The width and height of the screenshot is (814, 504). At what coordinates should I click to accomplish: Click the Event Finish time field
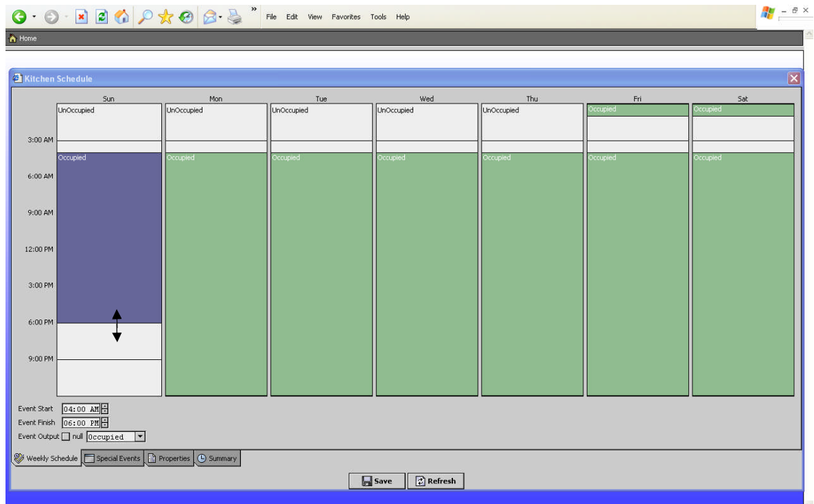(x=81, y=423)
